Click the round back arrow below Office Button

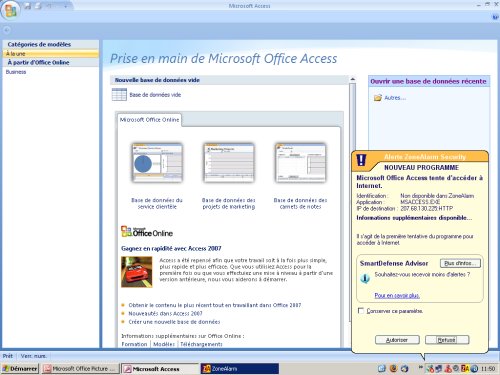pyautogui.click(x=6, y=30)
